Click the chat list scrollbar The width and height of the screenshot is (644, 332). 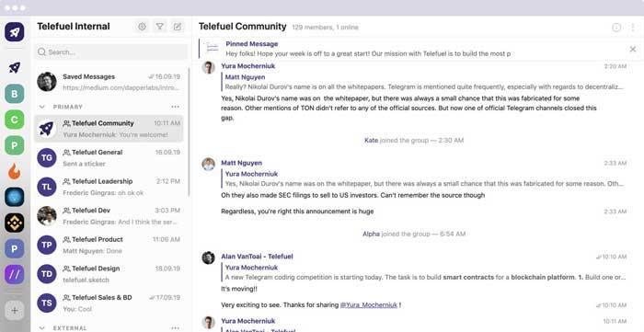189,132
